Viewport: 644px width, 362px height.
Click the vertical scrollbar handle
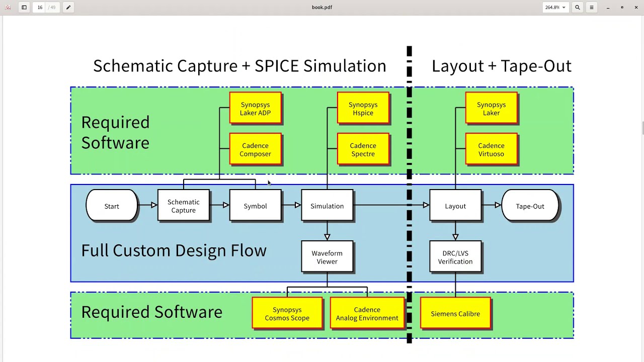642,128
